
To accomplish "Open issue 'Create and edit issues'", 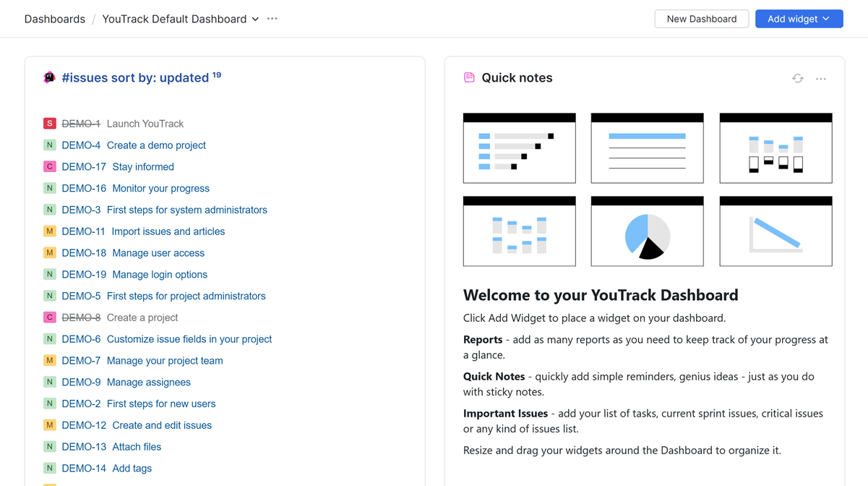I will (x=162, y=425).
